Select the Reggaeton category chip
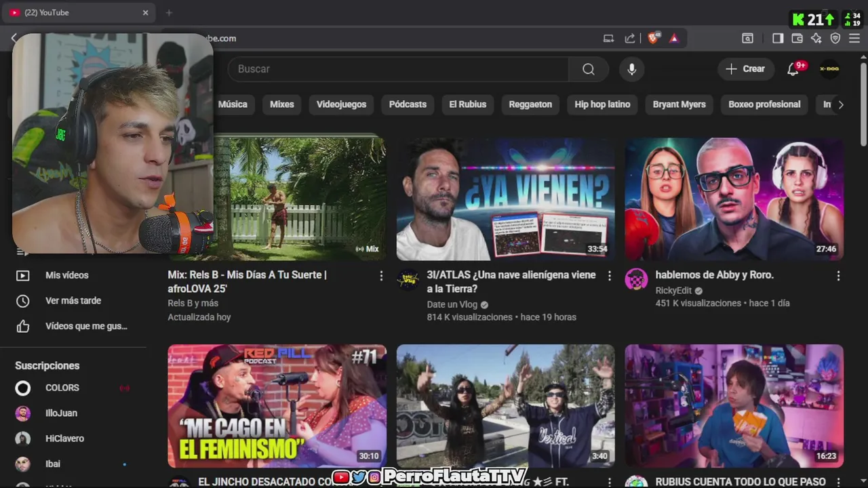Image resolution: width=868 pixels, height=488 pixels. point(530,104)
